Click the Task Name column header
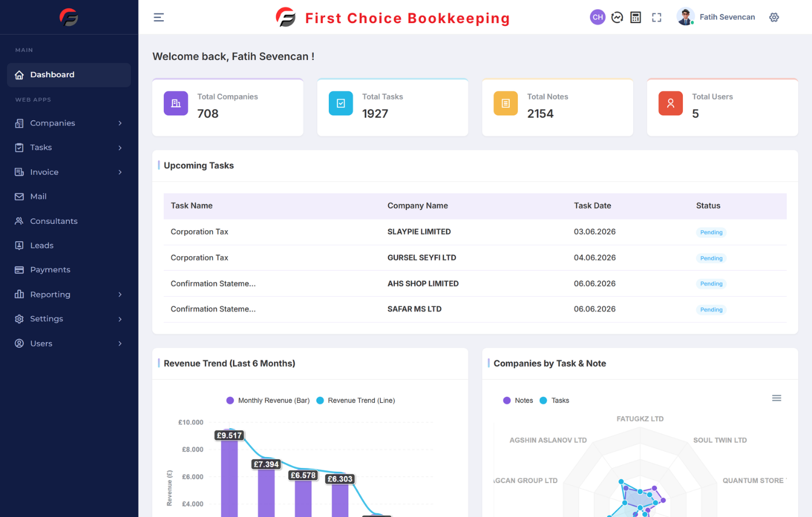The height and width of the screenshot is (517, 812). coord(191,205)
